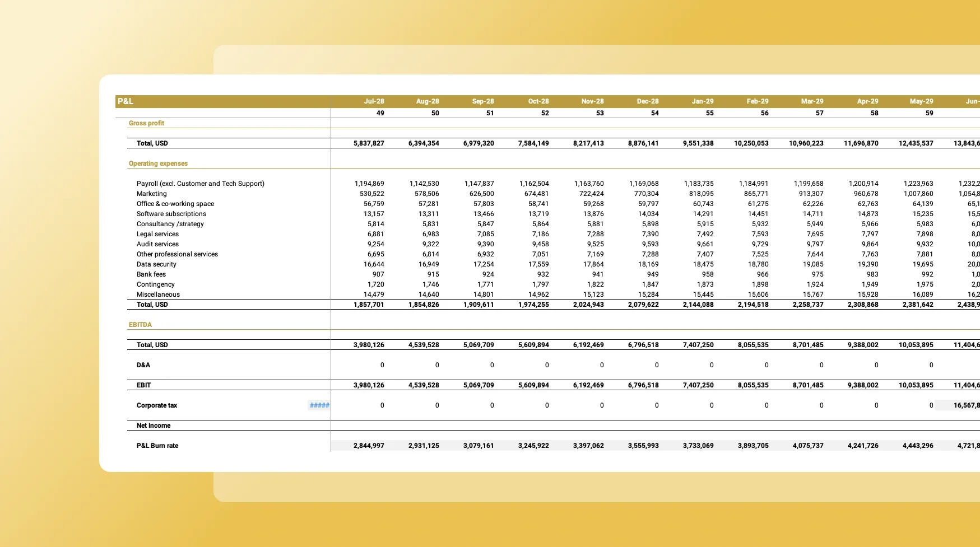This screenshot has width=980, height=547.
Task: Select the EBIT value for Jan-29
Action: coord(698,385)
